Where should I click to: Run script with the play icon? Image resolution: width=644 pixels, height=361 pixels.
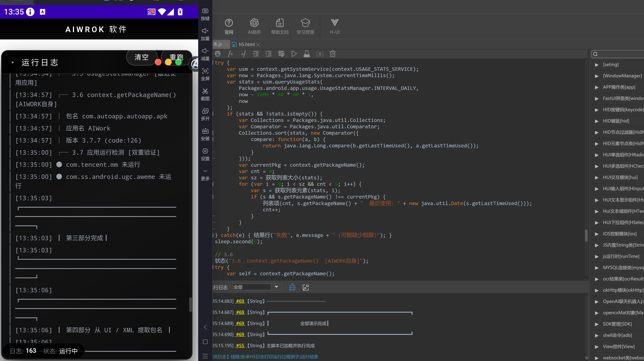(x=294, y=54)
